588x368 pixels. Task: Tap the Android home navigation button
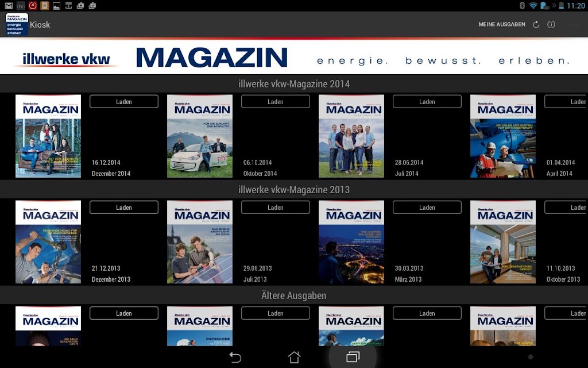(294, 357)
